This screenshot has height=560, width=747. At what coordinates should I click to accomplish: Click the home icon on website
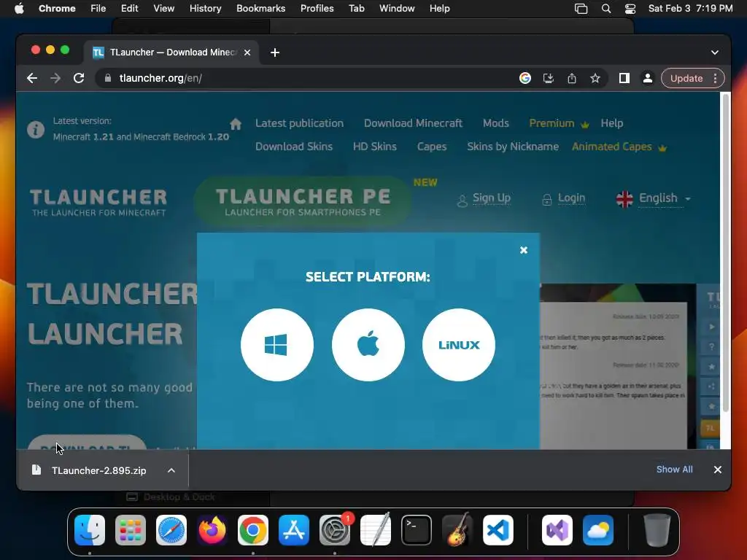pyautogui.click(x=236, y=124)
